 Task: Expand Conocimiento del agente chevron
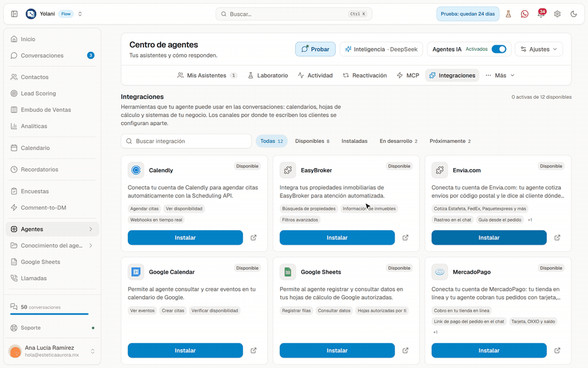coord(91,245)
